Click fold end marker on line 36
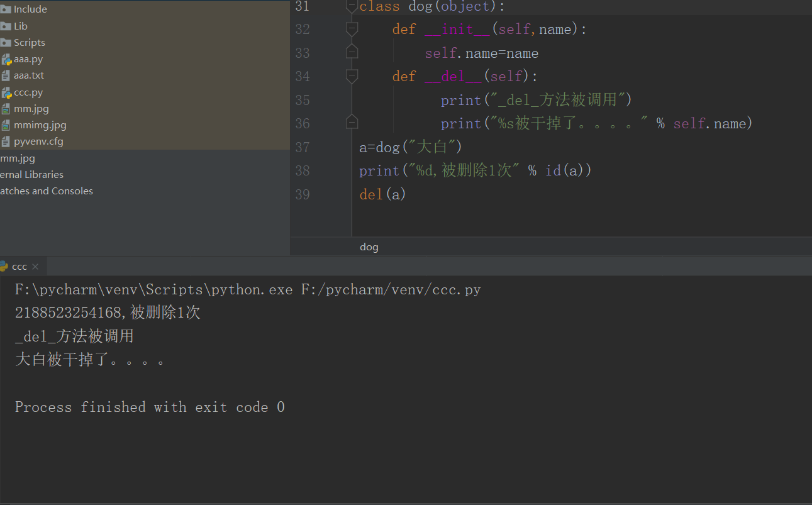The height and width of the screenshot is (505, 812). 352,122
